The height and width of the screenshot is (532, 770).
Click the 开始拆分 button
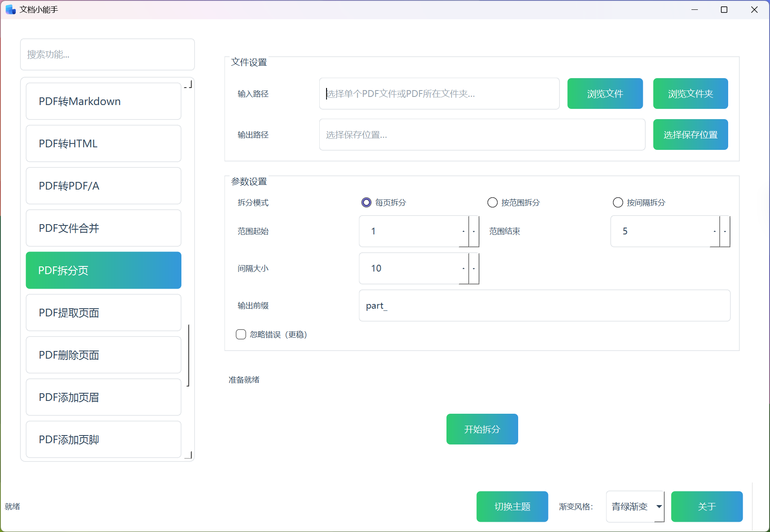pos(482,429)
